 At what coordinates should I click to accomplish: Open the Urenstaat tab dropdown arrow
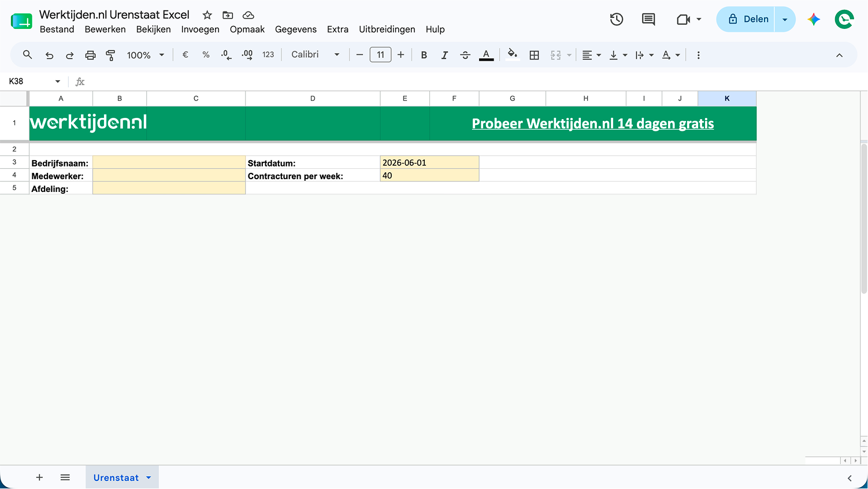(149, 477)
